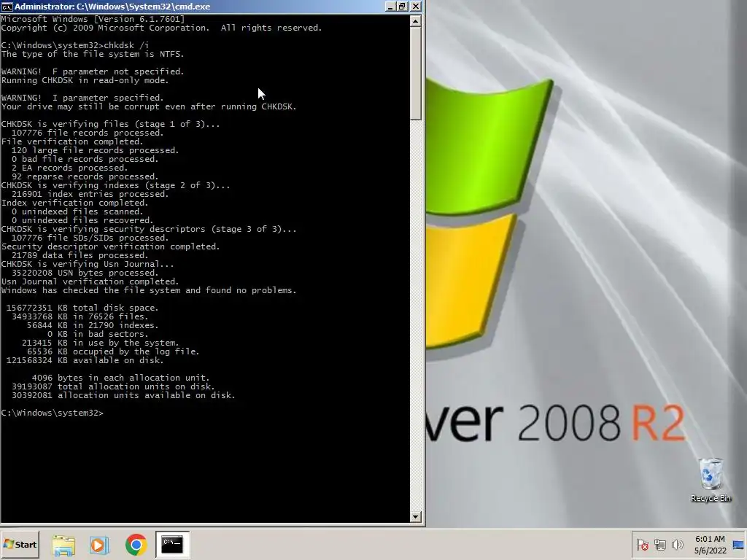
Task: Open the network status tray icon
Action: [659, 544]
